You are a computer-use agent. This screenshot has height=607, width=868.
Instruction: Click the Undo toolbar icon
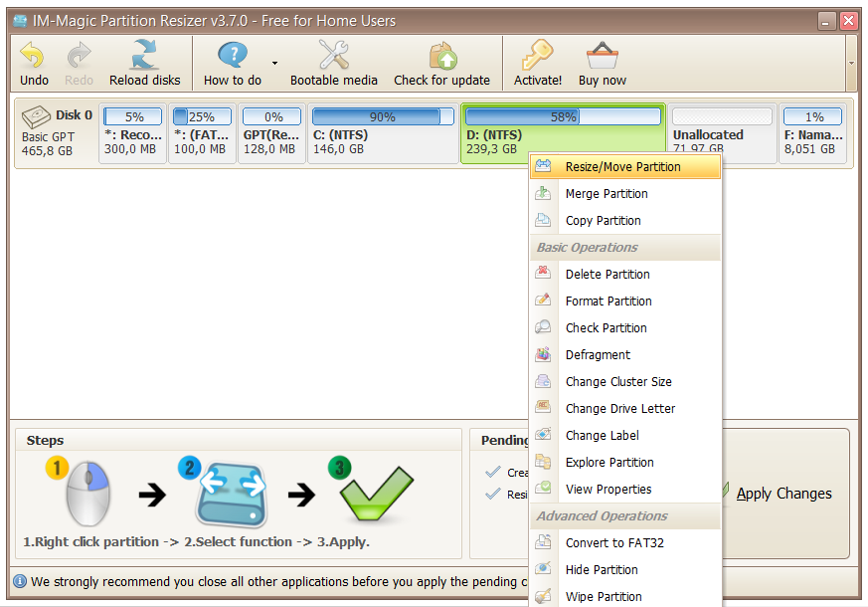click(34, 56)
